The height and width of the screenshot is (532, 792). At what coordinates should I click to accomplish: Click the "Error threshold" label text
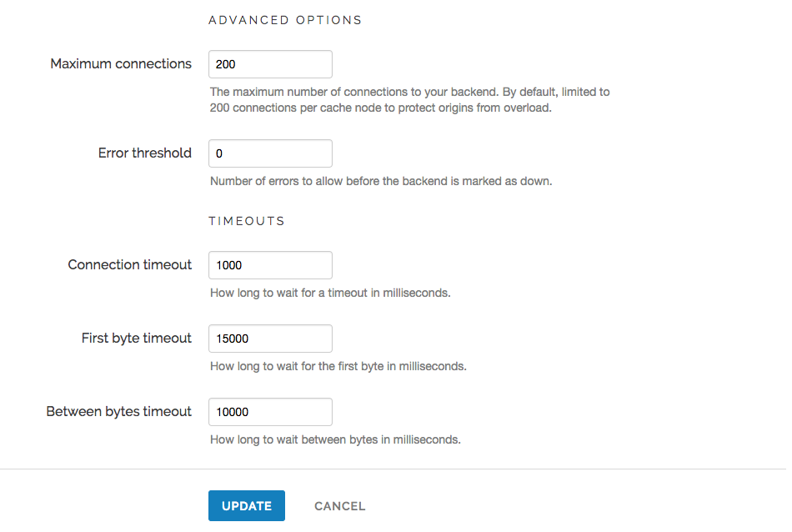click(x=145, y=153)
